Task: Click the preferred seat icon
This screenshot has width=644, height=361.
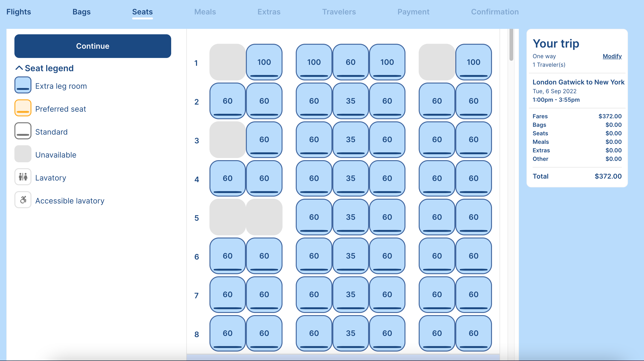Action: (22, 108)
